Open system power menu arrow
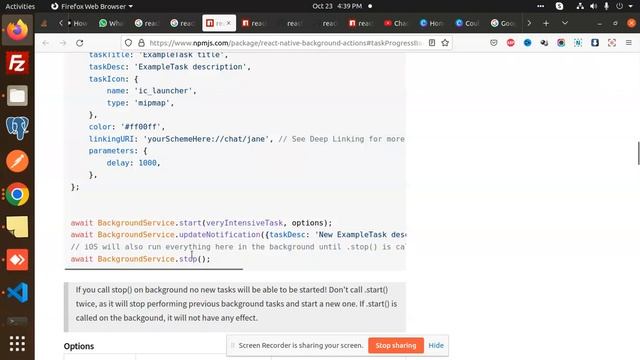The image size is (640, 360). pos(631,6)
